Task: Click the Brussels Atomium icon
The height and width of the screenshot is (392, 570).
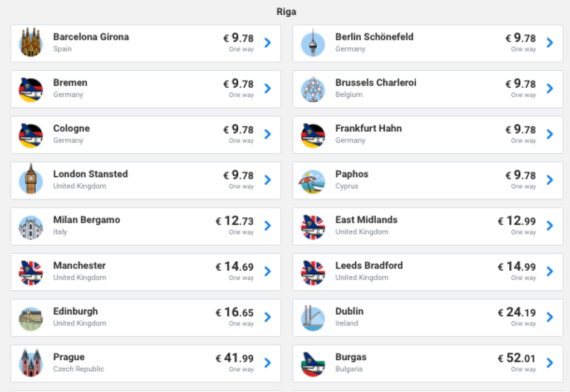Action: 313,89
